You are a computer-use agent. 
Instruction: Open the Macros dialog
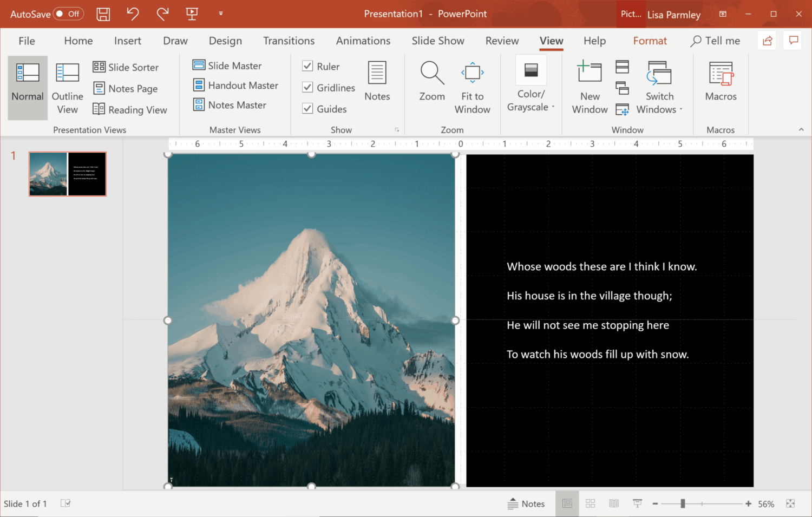[x=721, y=81]
